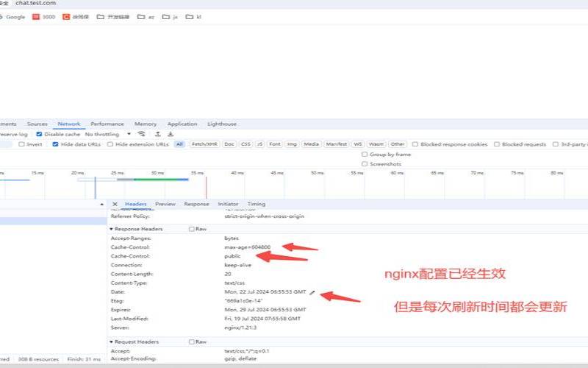Click the export HAR download arrow icon
588x368 pixels.
pyautogui.click(x=171, y=135)
